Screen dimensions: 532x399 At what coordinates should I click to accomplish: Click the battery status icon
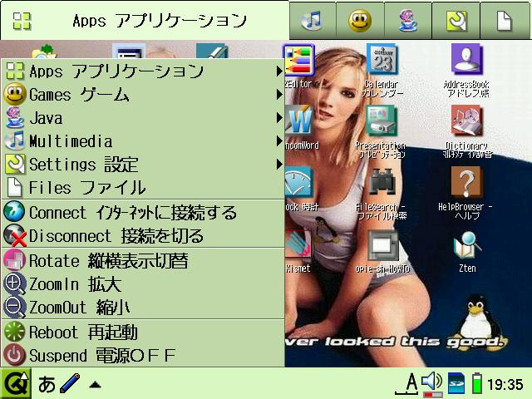(x=477, y=383)
